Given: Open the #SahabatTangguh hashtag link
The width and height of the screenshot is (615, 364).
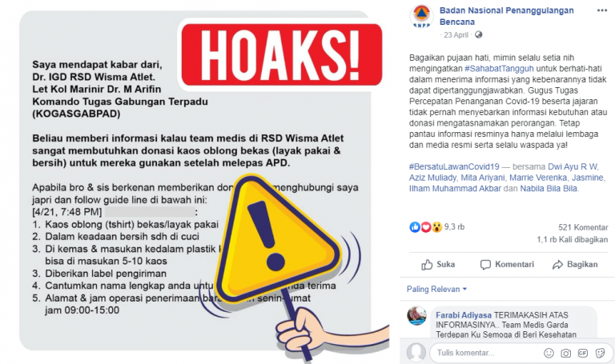Looking at the screenshot, I should pos(499,69).
